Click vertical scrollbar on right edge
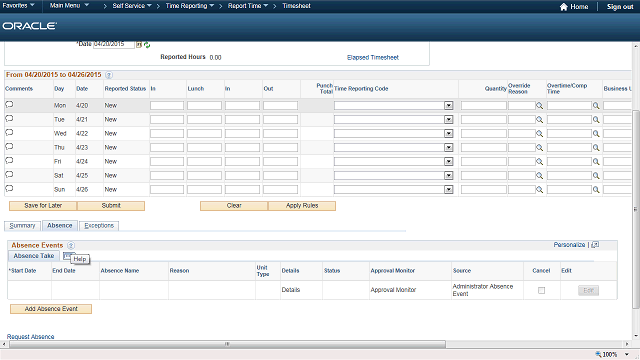 pos(636,209)
